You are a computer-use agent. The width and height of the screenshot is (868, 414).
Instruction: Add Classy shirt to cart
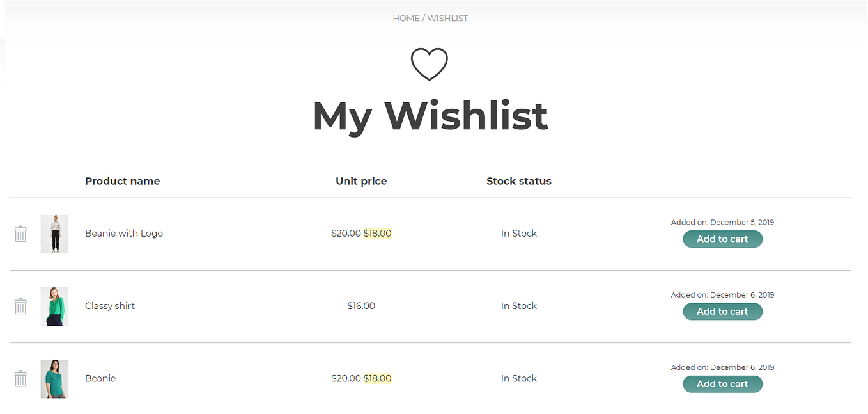click(722, 312)
